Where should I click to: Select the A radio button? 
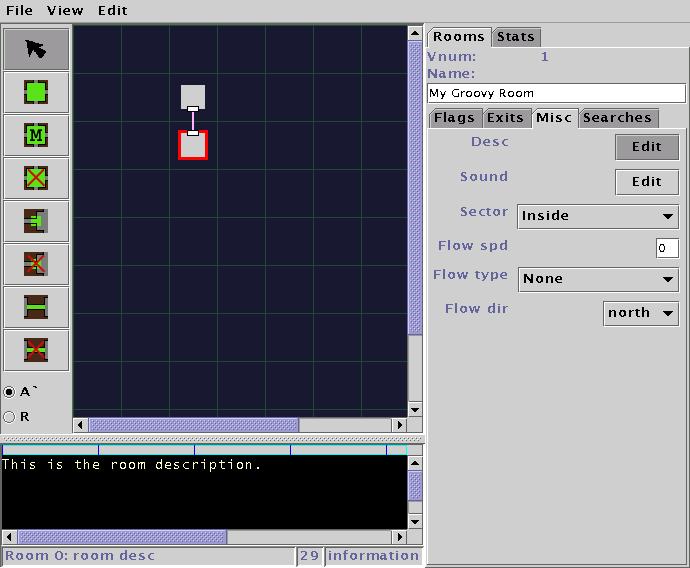click(9, 392)
